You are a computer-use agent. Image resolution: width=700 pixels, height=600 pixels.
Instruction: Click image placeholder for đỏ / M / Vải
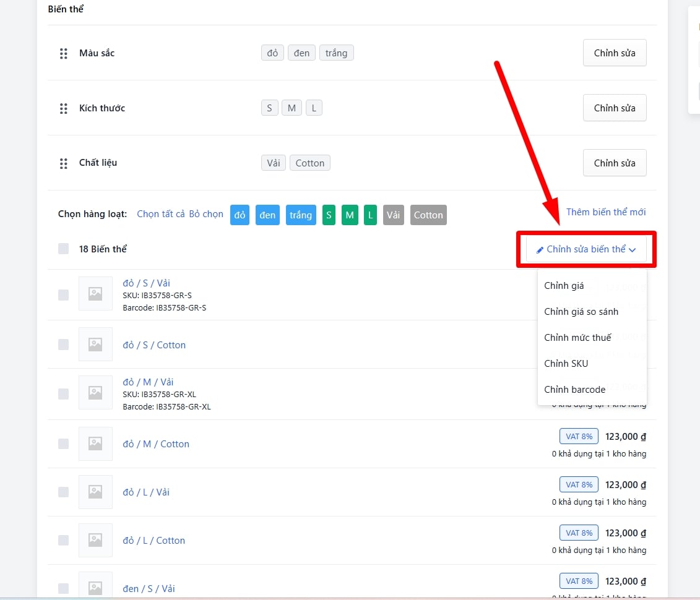(x=95, y=393)
